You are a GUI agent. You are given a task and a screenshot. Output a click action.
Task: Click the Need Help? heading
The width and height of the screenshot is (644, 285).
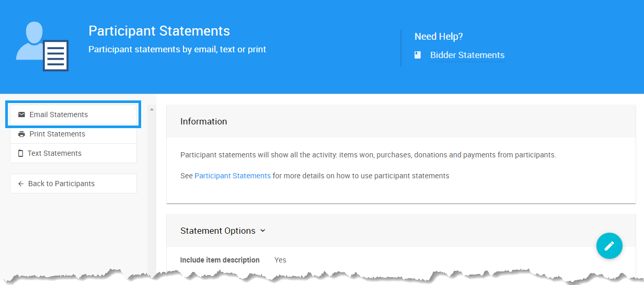(439, 37)
